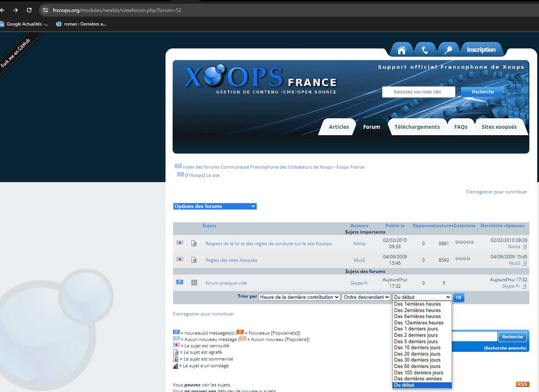
Task: Click the lower Recherche button
Action: click(x=512, y=337)
